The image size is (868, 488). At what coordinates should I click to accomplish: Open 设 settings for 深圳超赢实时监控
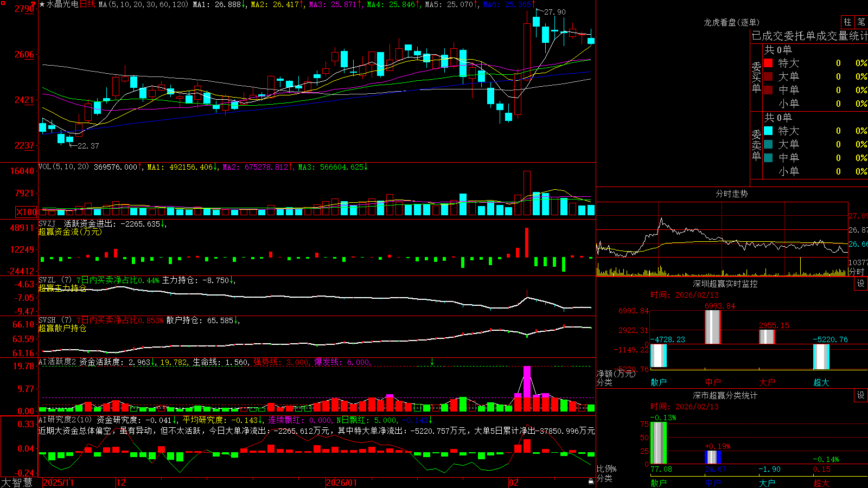click(x=861, y=284)
